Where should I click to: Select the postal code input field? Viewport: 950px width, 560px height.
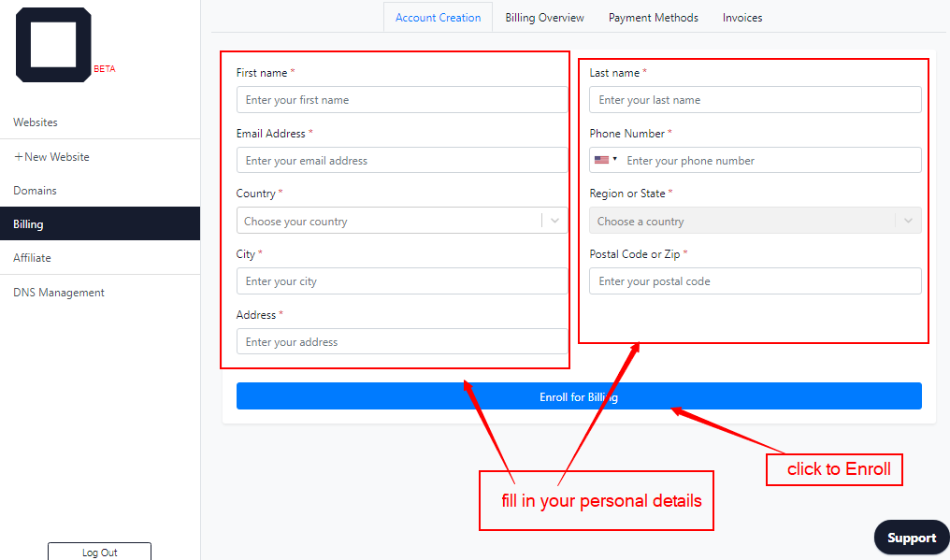tap(755, 281)
